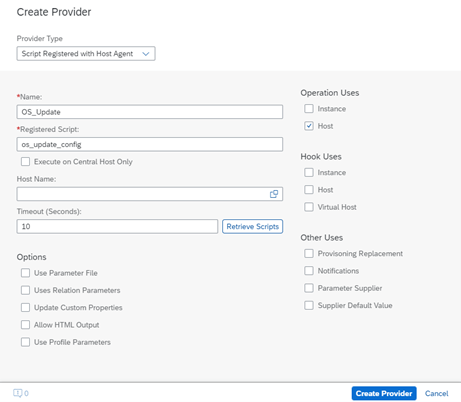Select the Other Uses heading
This screenshot has height=402, width=461.
coord(322,238)
